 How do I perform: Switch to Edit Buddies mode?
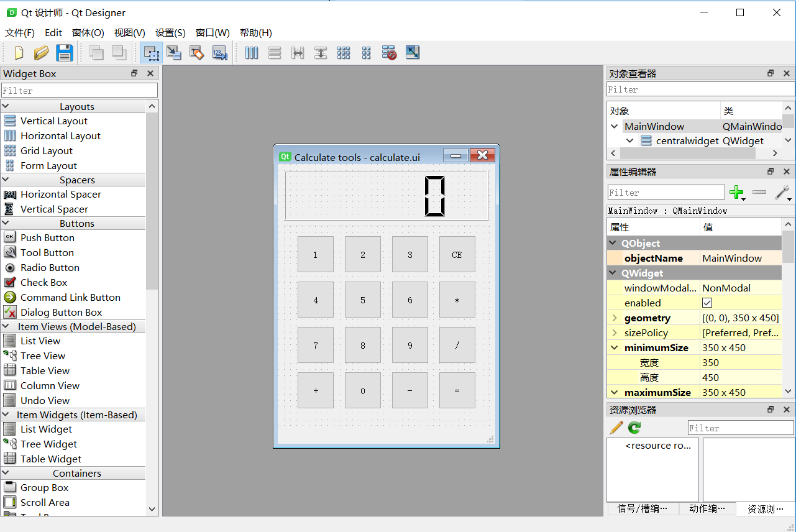(196, 53)
